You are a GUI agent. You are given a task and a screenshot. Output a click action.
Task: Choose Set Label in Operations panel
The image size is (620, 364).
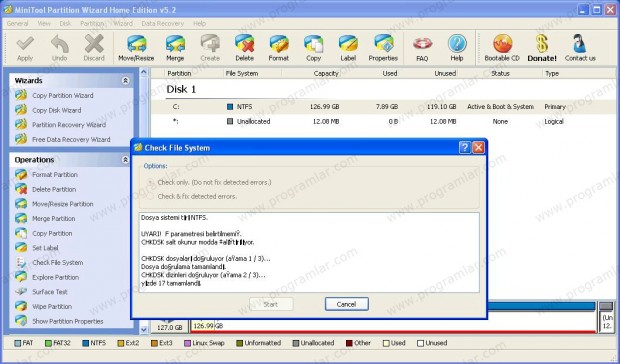45,248
